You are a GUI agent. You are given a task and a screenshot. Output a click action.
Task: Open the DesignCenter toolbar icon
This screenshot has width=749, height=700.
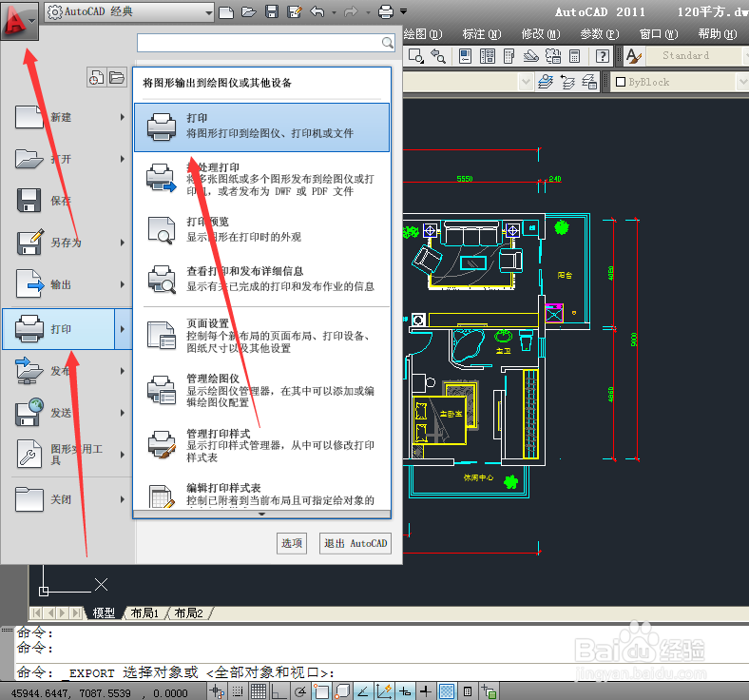tap(488, 56)
